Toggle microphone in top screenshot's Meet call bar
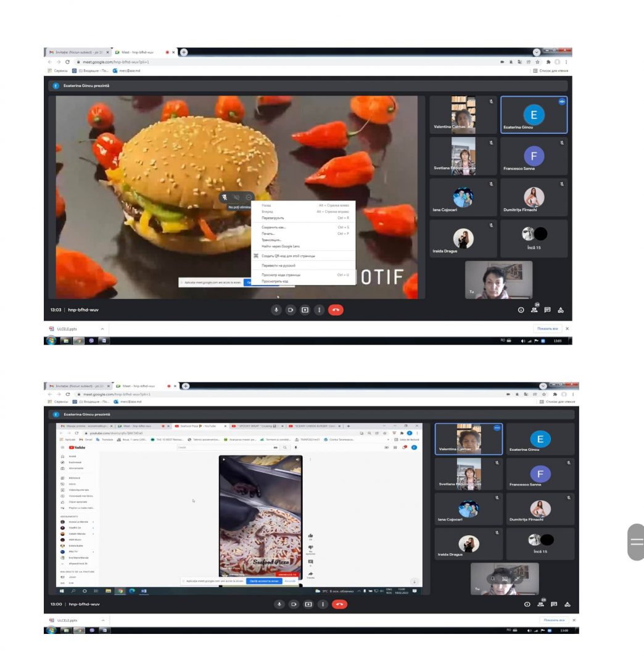The width and height of the screenshot is (644, 666). pos(276,310)
